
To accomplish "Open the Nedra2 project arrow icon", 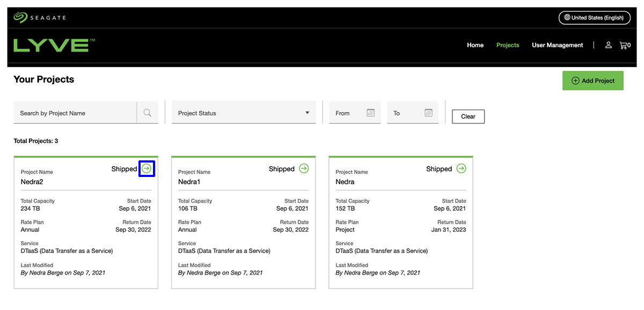I will (x=147, y=169).
